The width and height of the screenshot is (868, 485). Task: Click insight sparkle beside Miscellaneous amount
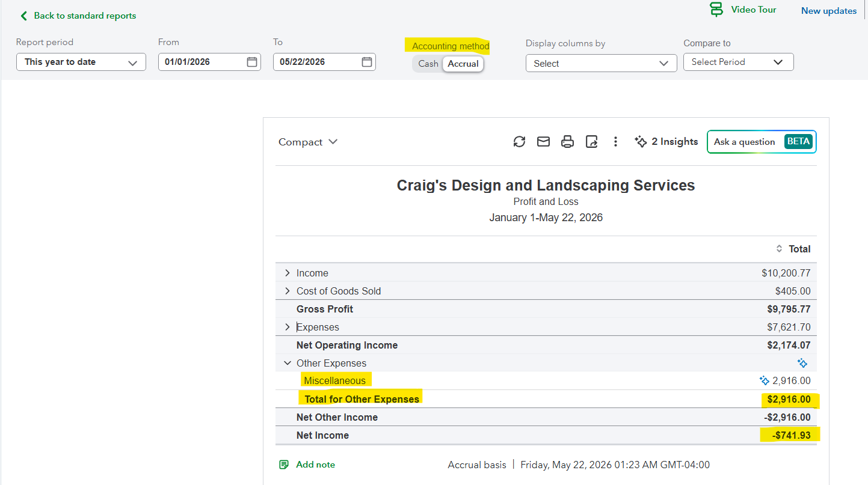click(765, 380)
